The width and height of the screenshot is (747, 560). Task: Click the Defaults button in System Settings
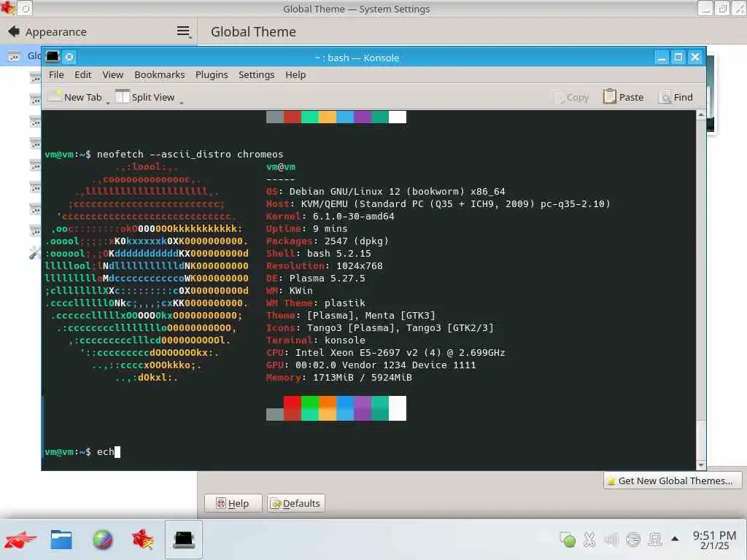tap(296, 503)
